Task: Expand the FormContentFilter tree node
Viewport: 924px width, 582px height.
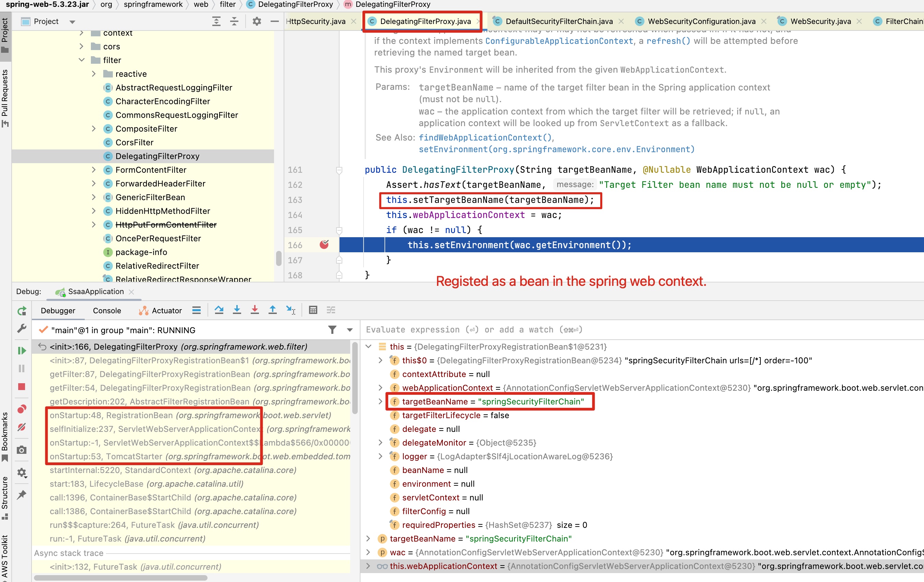Action: pyautogui.click(x=94, y=170)
